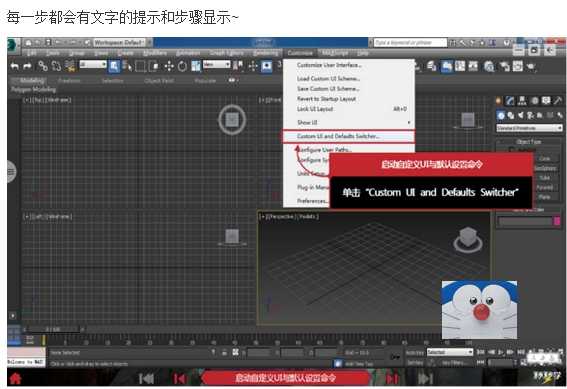Collapse the Object Type rollout

click(528, 142)
